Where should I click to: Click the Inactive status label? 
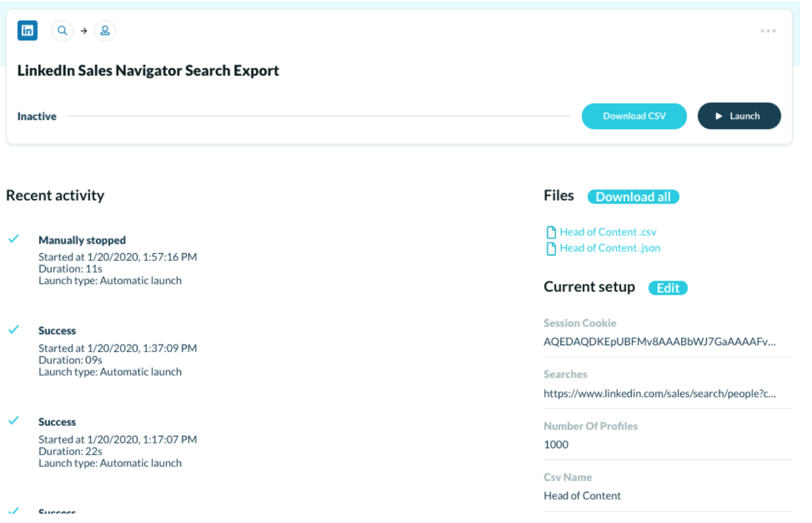coord(37,116)
